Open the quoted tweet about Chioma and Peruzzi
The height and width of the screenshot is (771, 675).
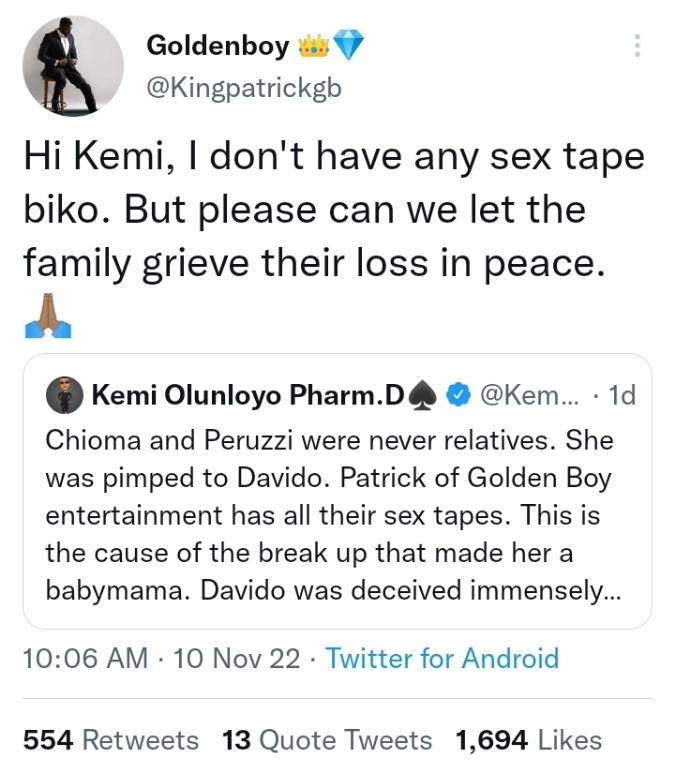(x=336, y=515)
